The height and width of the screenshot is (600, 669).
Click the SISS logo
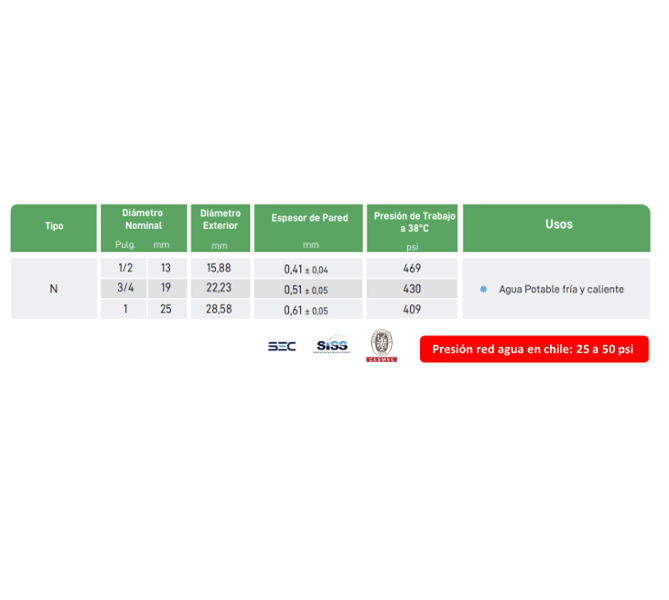(x=332, y=346)
